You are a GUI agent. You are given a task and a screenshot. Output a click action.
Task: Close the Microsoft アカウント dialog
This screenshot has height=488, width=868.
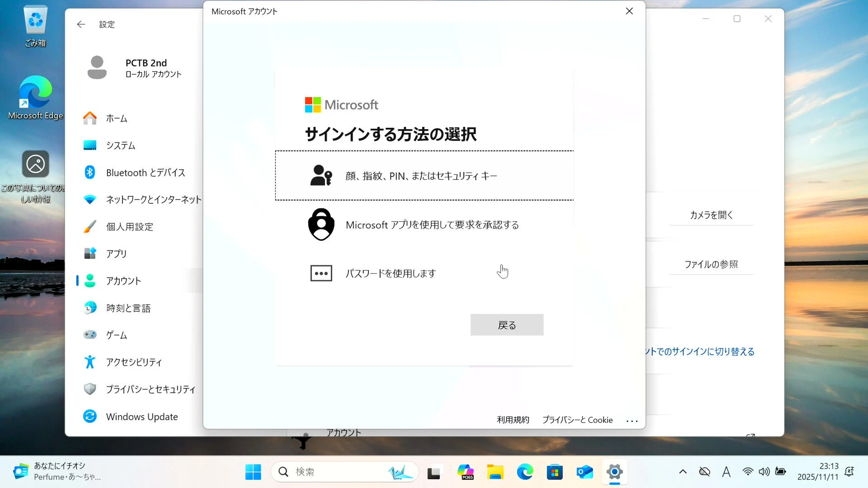(629, 11)
